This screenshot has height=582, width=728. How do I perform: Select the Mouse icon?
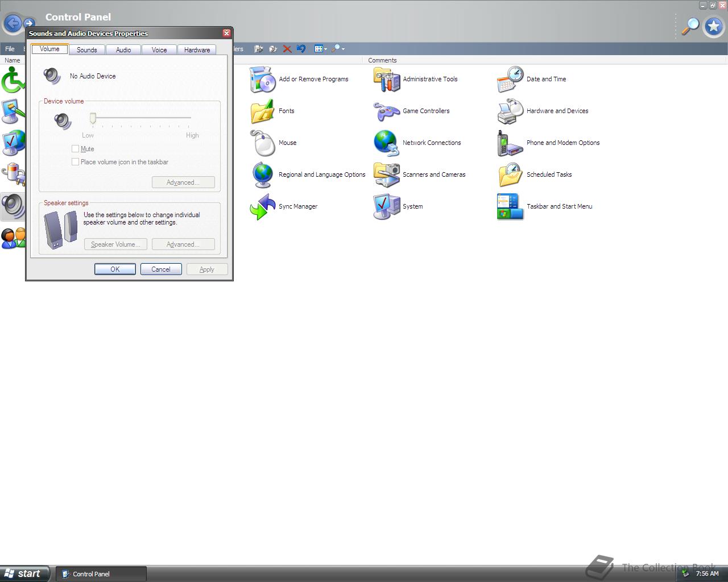tap(263, 143)
